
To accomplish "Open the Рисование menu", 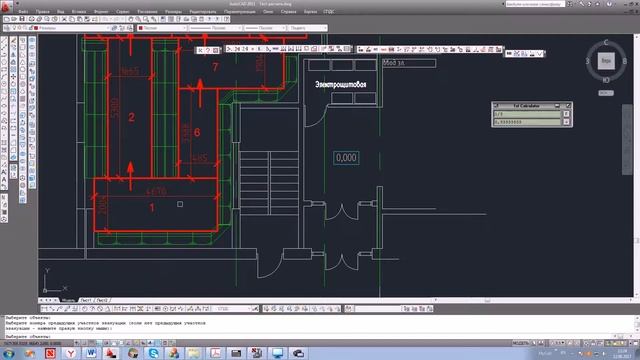I will (147, 12).
